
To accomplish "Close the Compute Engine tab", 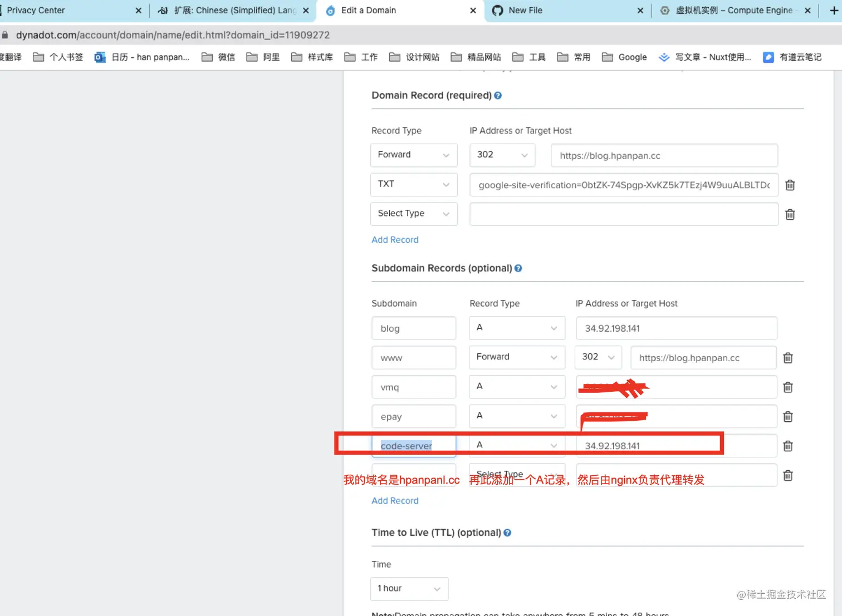I will pos(807,11).
